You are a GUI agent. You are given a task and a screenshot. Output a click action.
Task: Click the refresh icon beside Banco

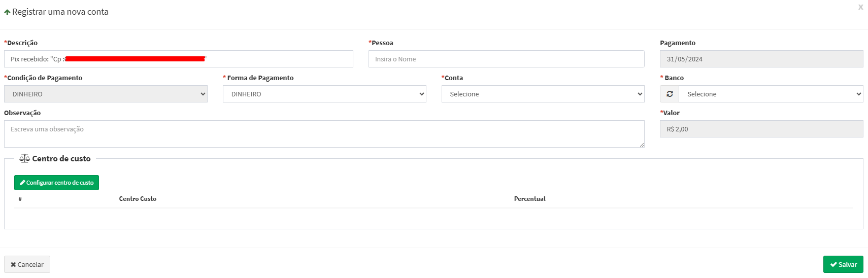(x=670, y=94)
